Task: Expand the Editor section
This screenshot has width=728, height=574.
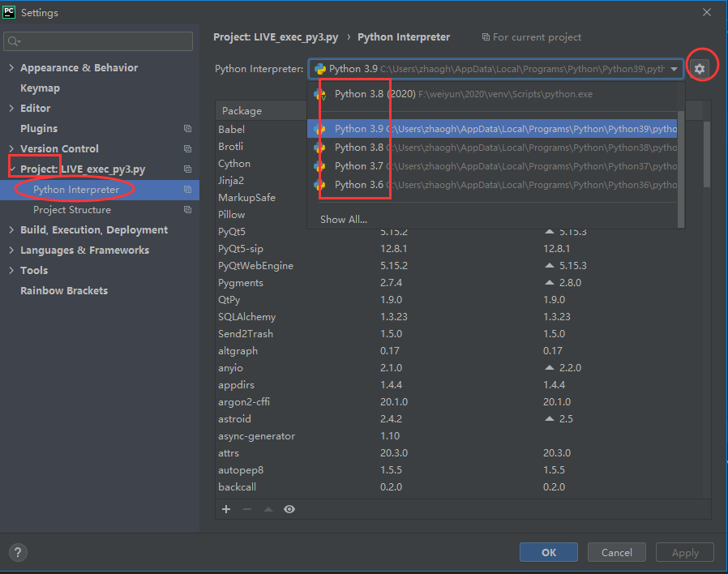Action: [x=11, y=108]
